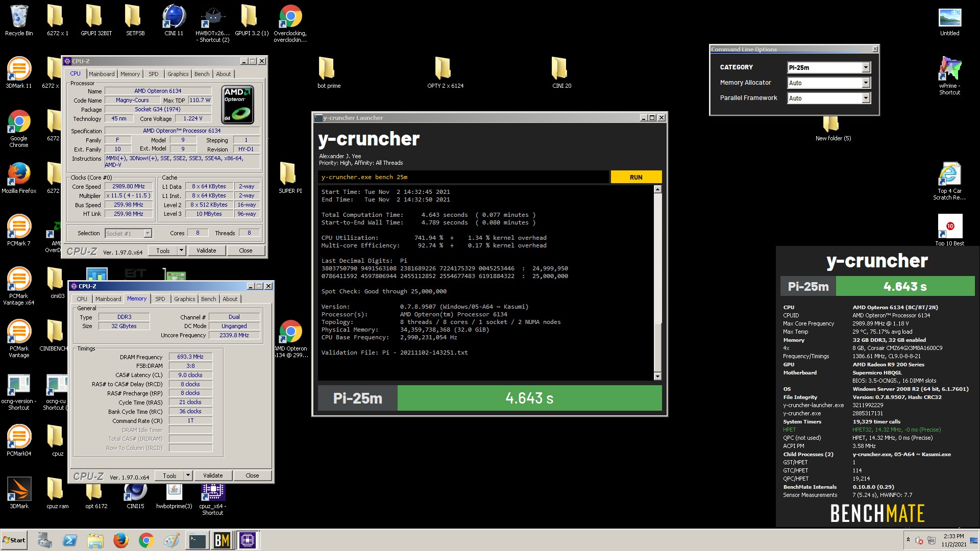This screenshot has width=980, height=551.
Task: Open the GPUPI 3.2 (1) folder
Action: point(252,20)
